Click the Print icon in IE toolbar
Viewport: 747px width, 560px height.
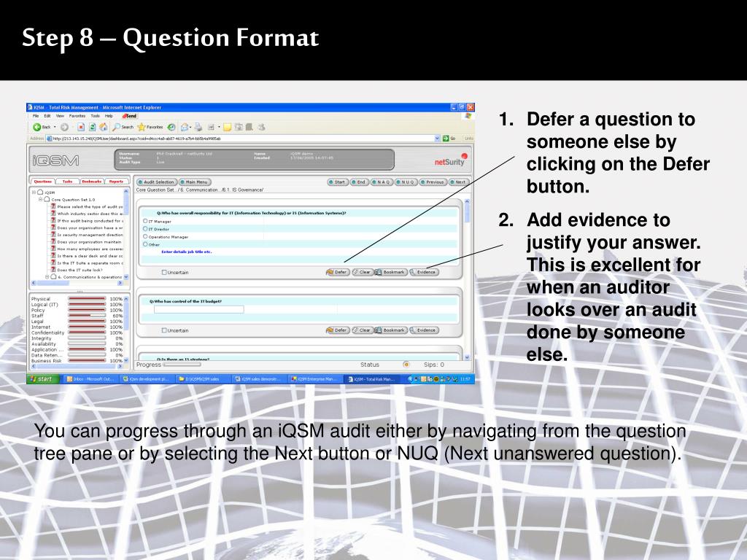[x=198, y=127]
